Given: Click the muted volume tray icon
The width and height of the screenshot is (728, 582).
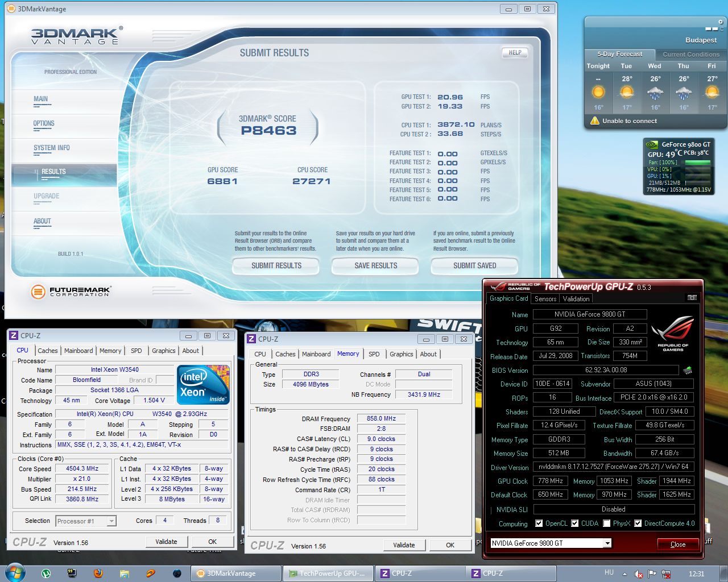Looking at the screenshot, I should (639, 574).
